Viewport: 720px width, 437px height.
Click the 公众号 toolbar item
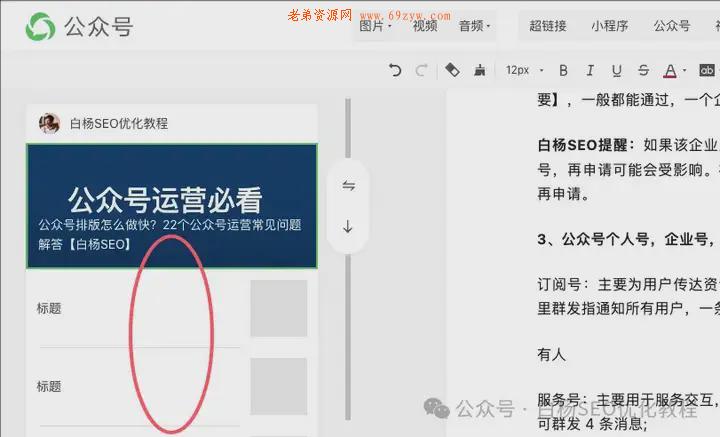coord(672,26)
